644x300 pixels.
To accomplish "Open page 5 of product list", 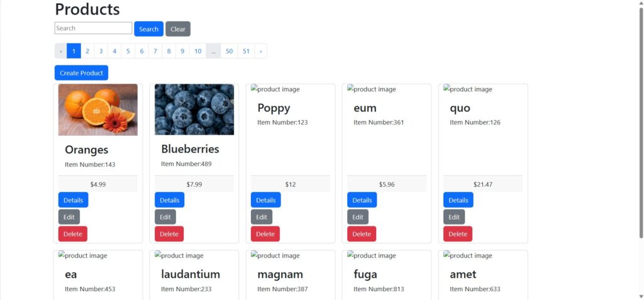I will (128, 51).
